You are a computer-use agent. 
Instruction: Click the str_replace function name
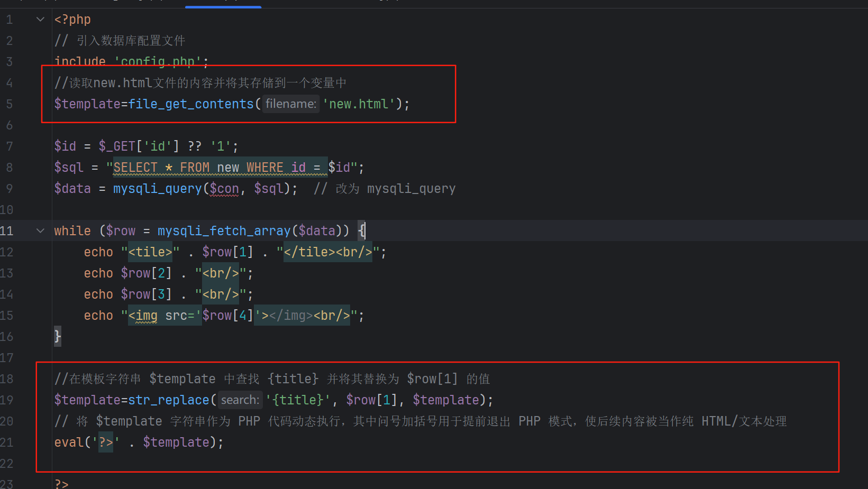click(169, 400)
